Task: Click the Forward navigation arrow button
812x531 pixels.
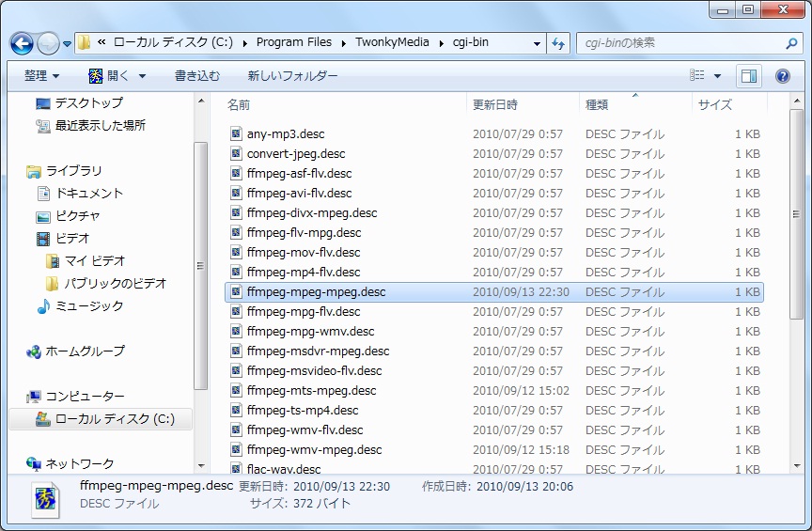Action: [x=48, y=44]
